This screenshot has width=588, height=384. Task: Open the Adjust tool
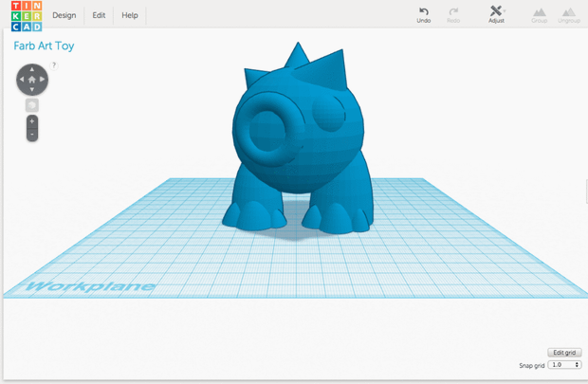tap(496, 14)
